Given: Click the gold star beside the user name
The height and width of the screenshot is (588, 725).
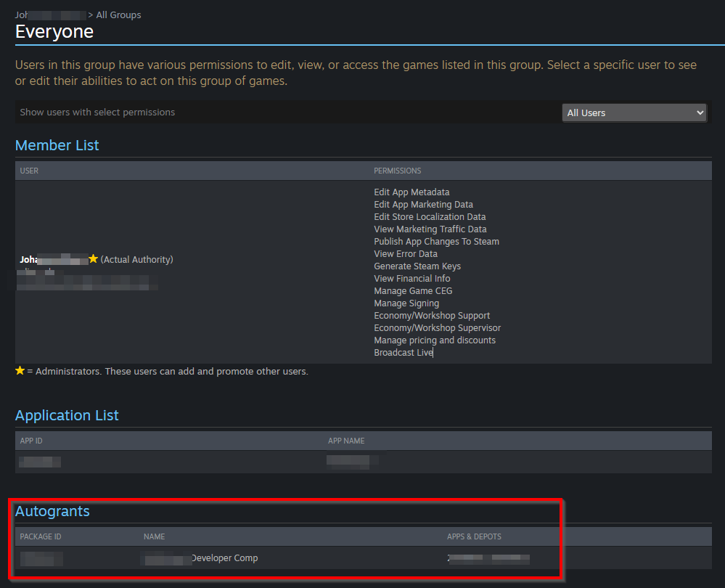Looking at the screenshot, I should (x=93, y=259).
